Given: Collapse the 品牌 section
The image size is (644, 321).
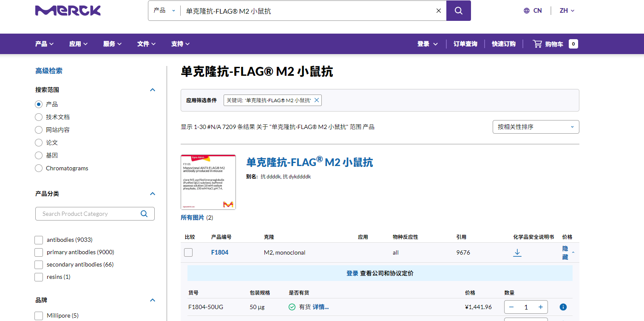Looking at the screenshot, I should point(153,300).
